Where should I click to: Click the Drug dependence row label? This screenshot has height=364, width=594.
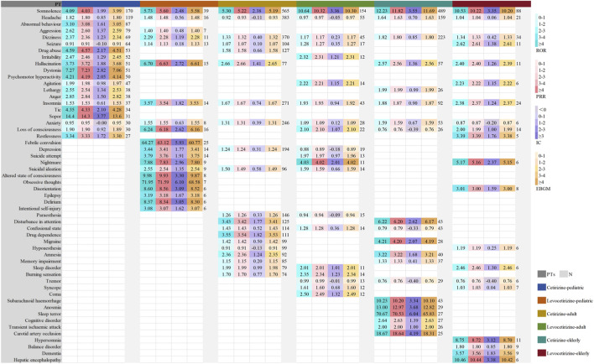coord(44,235)
